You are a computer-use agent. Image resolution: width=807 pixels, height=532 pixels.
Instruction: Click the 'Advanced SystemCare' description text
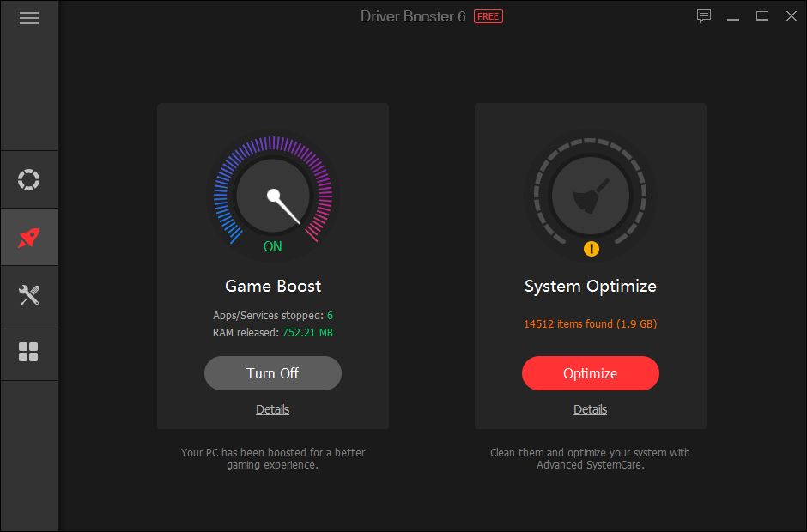point(591,458)
